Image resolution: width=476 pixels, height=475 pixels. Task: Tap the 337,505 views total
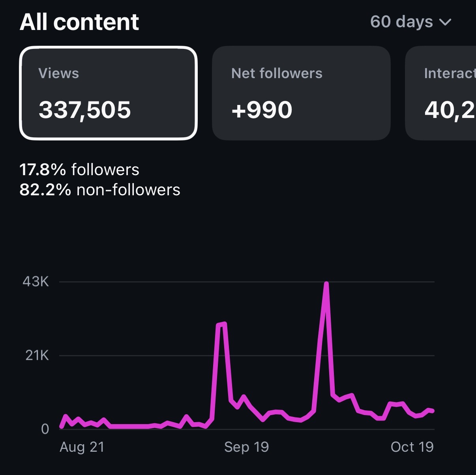pos(84,110)
